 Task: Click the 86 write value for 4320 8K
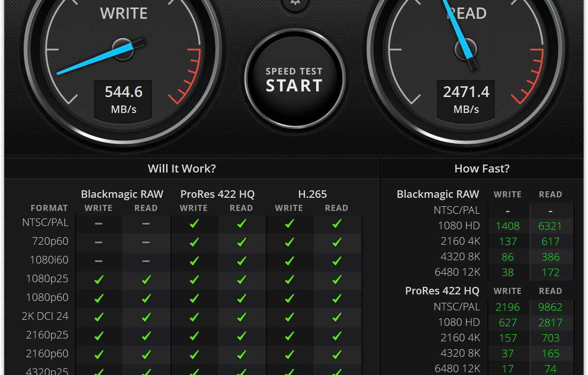point(508,257)
